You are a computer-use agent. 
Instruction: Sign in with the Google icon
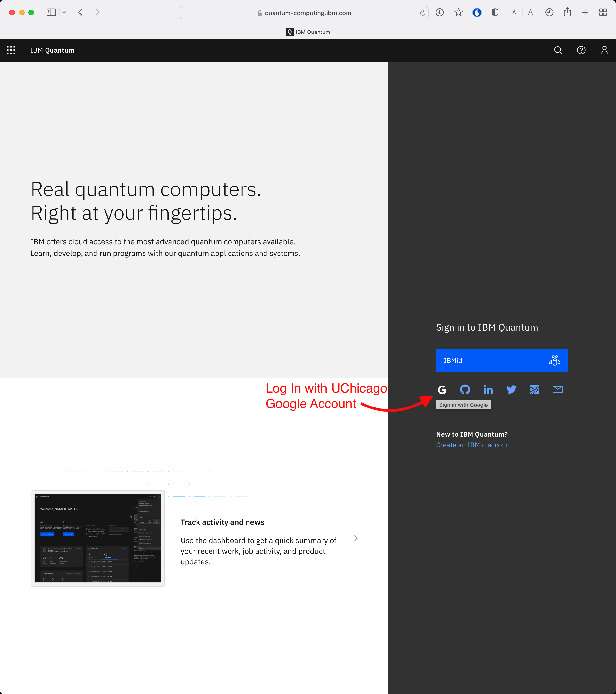click(x=442, y=389)
